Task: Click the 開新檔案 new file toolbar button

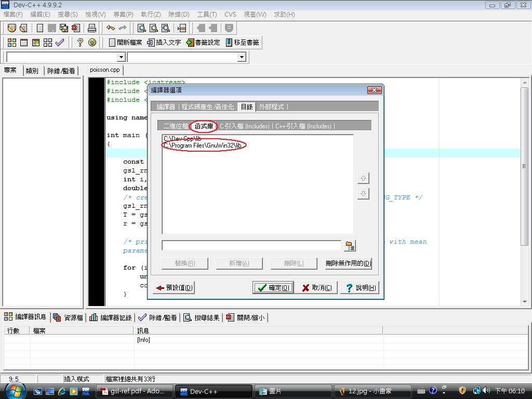Action: point(125,43)
